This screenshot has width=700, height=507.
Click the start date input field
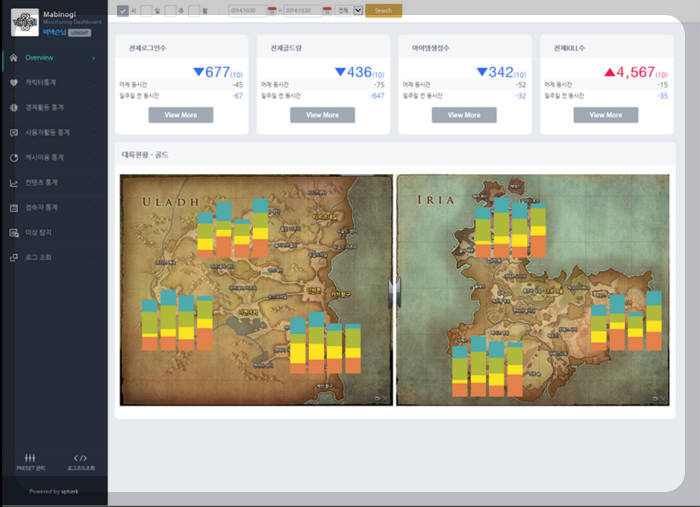pyautogui.click(x=248, y=10)
